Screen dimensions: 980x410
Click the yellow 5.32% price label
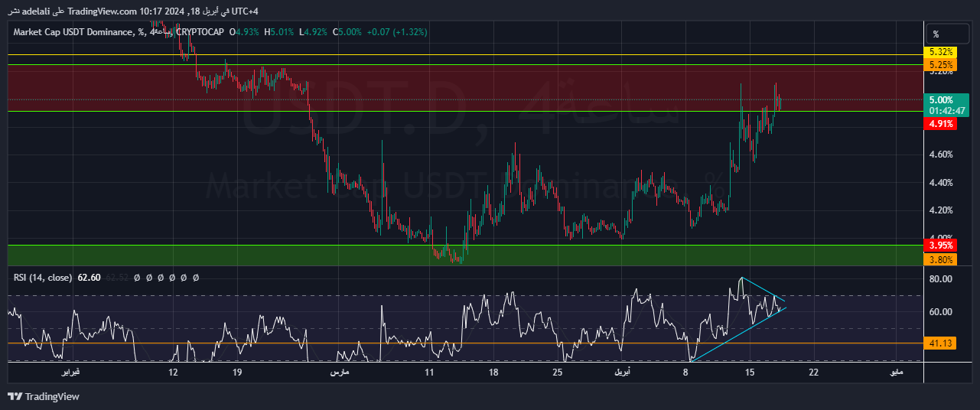coord(940,52)
